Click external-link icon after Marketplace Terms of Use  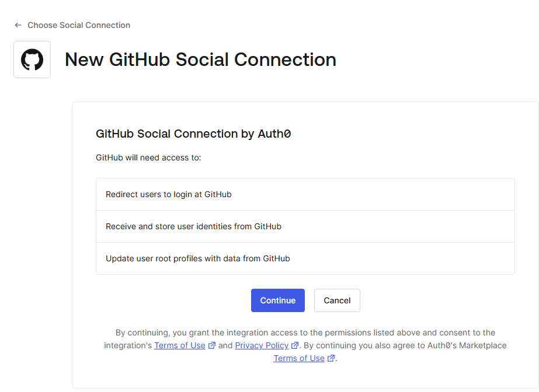pyautogui.click(x=331, y=358)
